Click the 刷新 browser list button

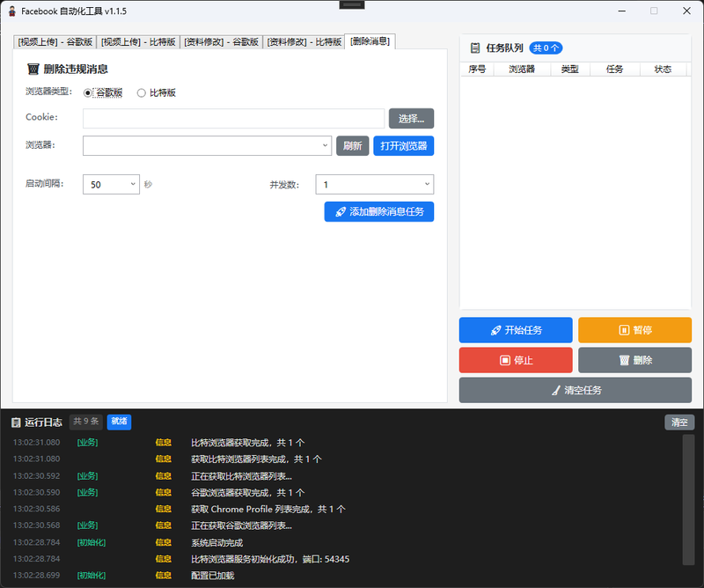(353, 146)
